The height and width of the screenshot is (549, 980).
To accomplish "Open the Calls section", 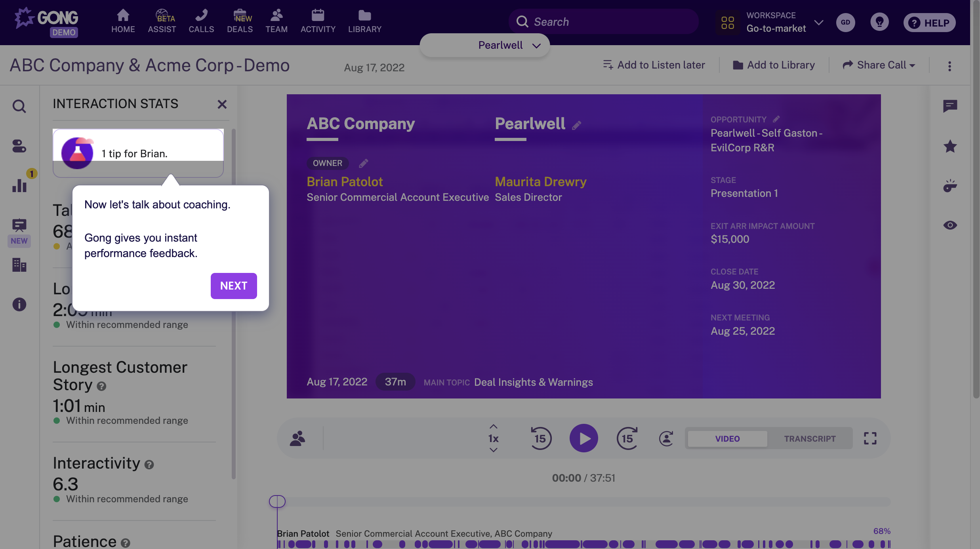I will point(201,21).
